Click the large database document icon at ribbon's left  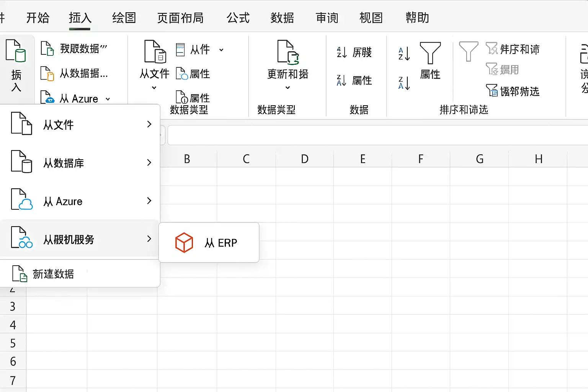(16, 51)
